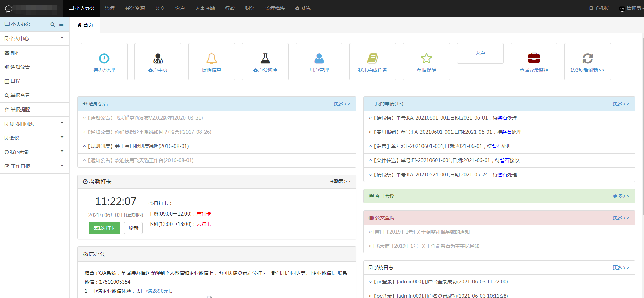Viewport: 644px width, 298px height.
Task: Expand the 我的考勤 sidebar menu
Action: click(34, 152)
